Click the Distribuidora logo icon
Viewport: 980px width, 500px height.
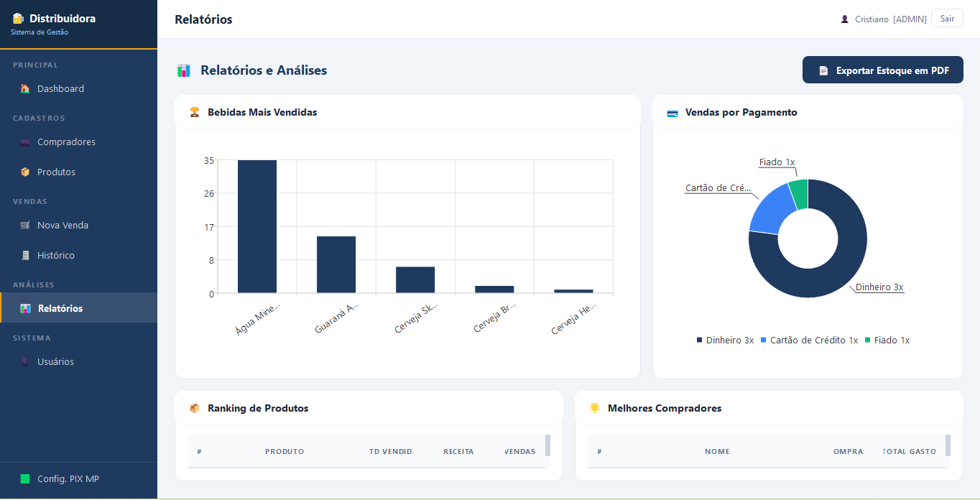click(18, 19)
